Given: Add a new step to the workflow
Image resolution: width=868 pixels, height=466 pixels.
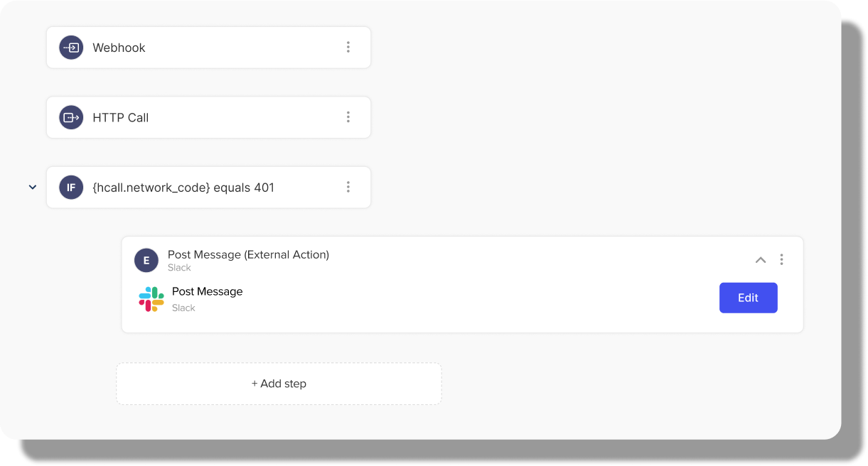Looking at the screenshot, I should tap(279, 384).
